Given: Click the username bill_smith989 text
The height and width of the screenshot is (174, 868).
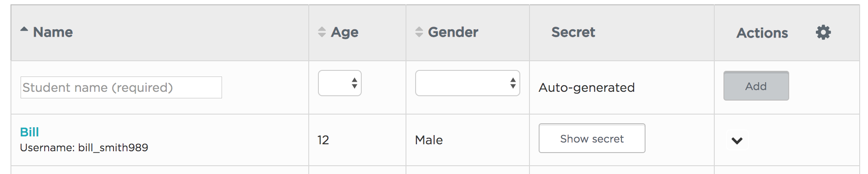Looking at the screenshot, I should [x=113, y=148].
